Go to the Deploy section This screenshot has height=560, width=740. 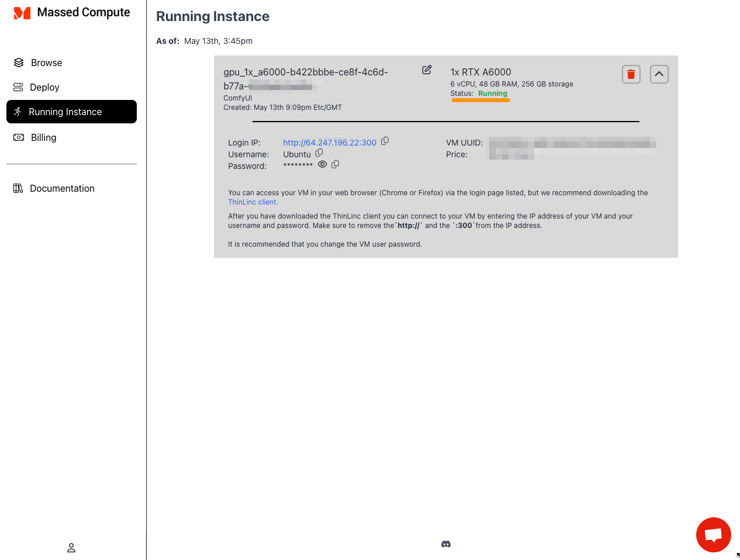[x=44, y=87]
